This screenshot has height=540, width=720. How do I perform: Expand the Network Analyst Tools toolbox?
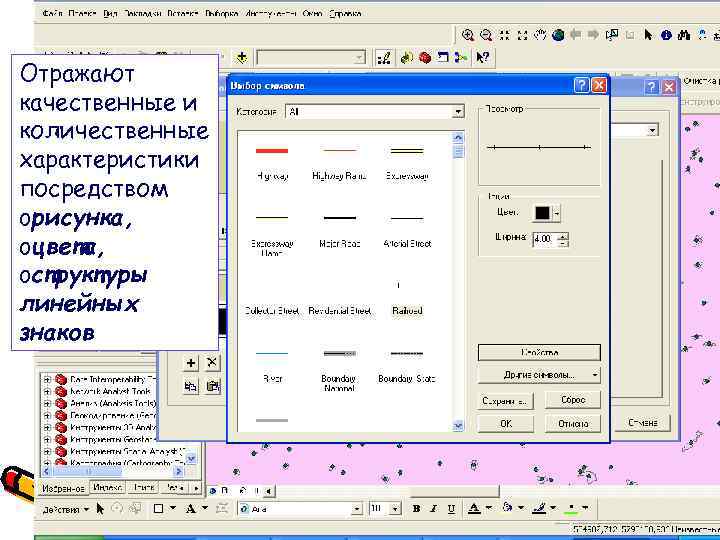tap(46, 392)
